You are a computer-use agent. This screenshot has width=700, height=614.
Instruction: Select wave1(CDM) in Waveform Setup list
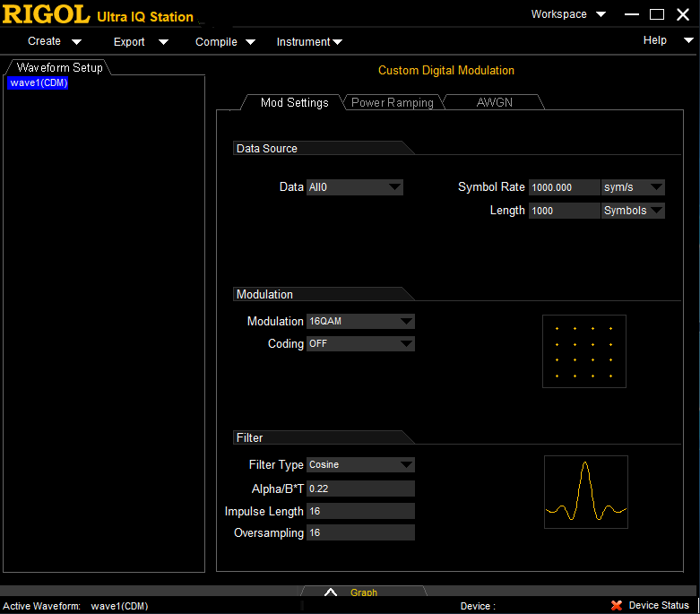pyautogui.click(x=39, y=83)
